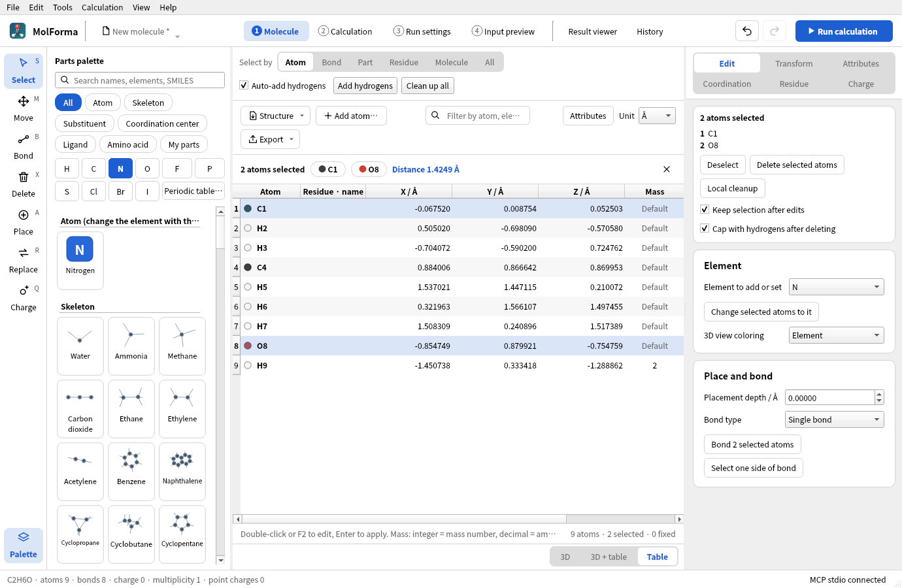Select the Delete trash tool
Image resolution: width=902 pixels, height=588 pixels.
[24, 184]
